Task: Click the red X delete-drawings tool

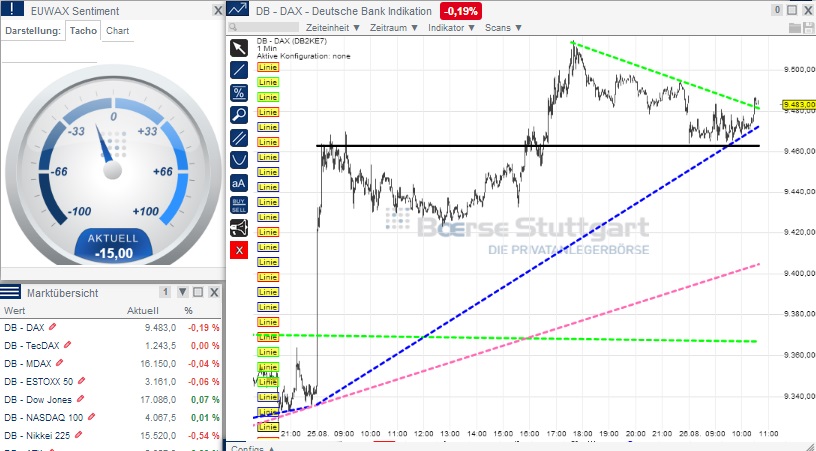Action: pos(239,250)
